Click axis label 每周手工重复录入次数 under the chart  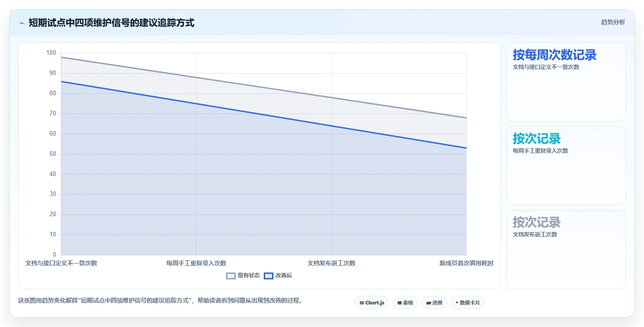tap(197, 263)
